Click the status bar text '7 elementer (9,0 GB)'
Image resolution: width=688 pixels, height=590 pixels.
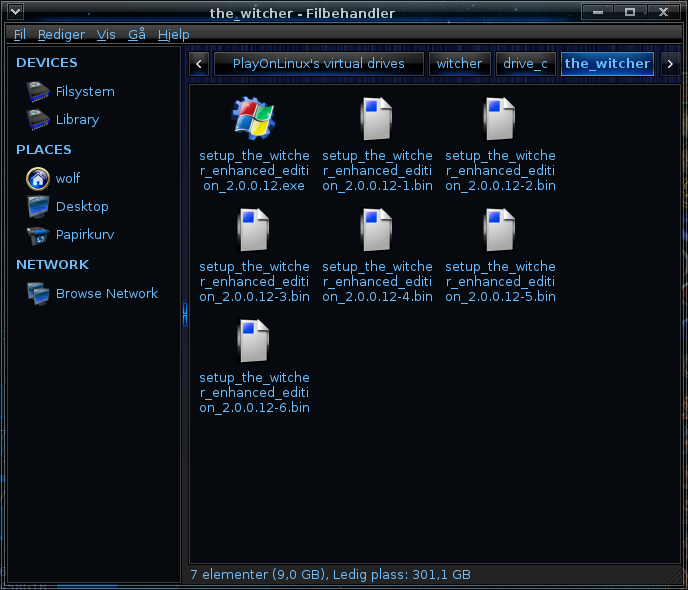pos(259,575)
